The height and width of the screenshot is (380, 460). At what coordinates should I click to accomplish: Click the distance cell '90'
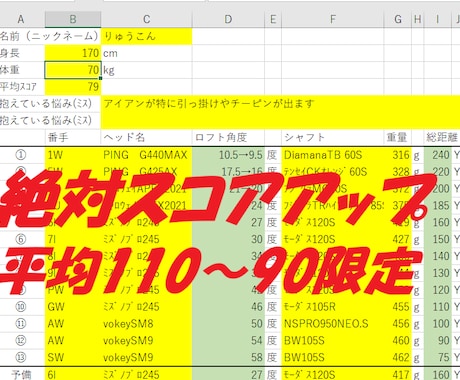click(437, 340)
